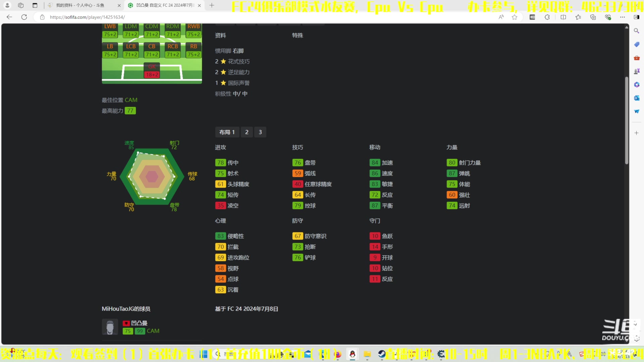Image resolution: width=644 pixels, height=362 pixels.
Task: Enable split screen view
Action: 563,17
